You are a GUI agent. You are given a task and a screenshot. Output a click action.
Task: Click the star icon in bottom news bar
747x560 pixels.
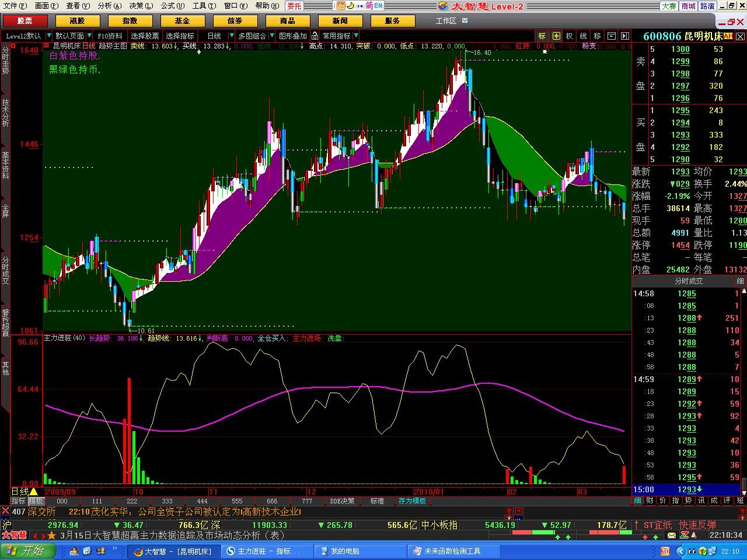(52, 535)
